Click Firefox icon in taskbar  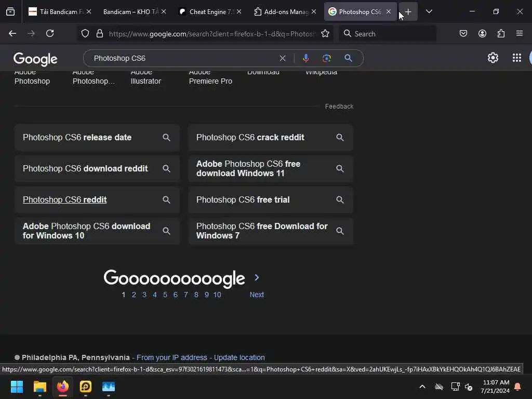click(63, 387)
